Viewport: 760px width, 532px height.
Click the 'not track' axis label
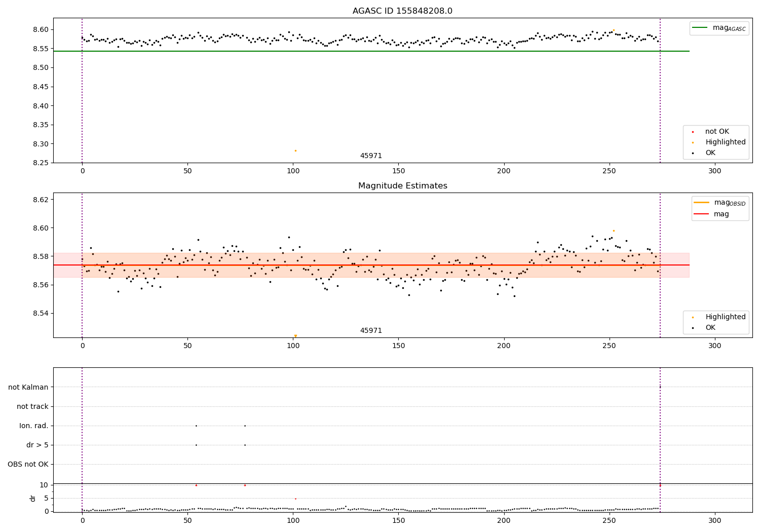pos(32,406)
